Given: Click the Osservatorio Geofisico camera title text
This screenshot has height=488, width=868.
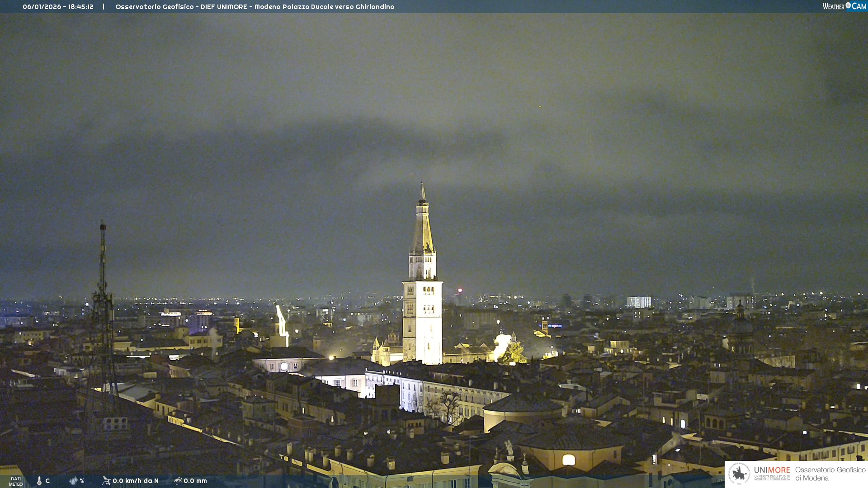Looking at the screenshot, I should pyautogui.click(x=255, y=7).
